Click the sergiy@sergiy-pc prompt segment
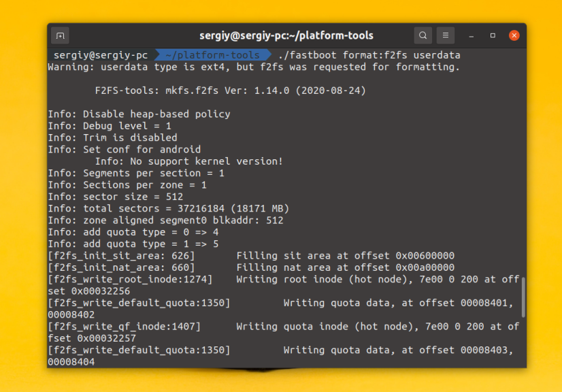562x392 pixels. [x=100, y=55]
